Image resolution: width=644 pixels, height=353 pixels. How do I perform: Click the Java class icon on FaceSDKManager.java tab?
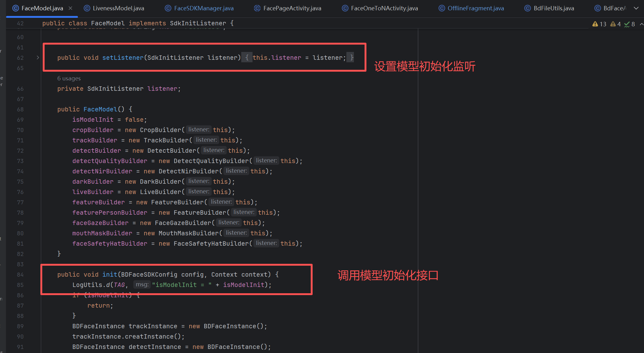(168, 8)
